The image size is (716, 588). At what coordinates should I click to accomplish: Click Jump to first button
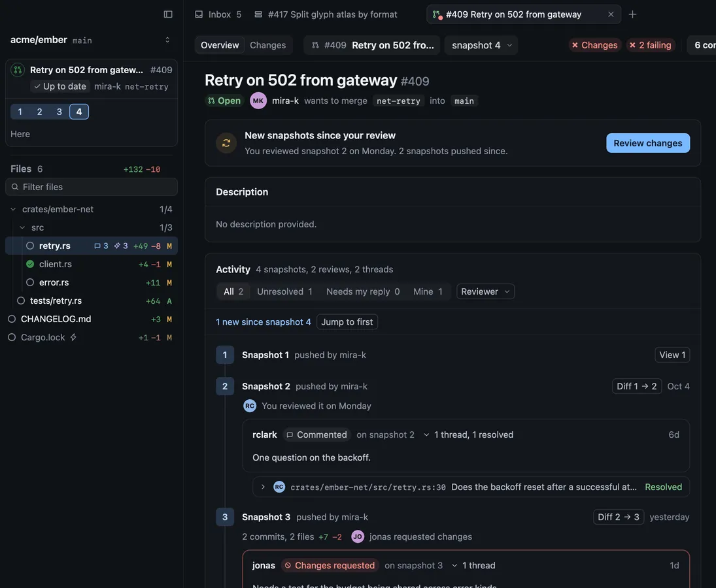347,321
